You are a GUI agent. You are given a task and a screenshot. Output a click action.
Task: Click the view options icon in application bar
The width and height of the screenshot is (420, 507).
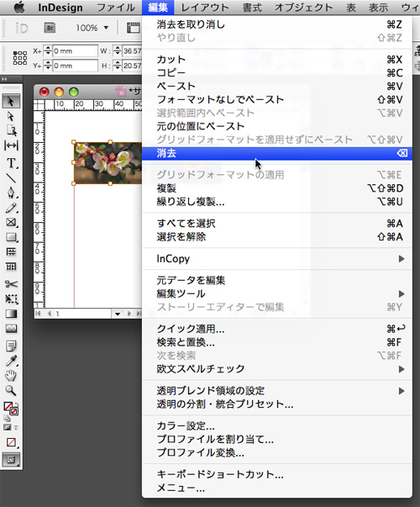coord(133,28)
